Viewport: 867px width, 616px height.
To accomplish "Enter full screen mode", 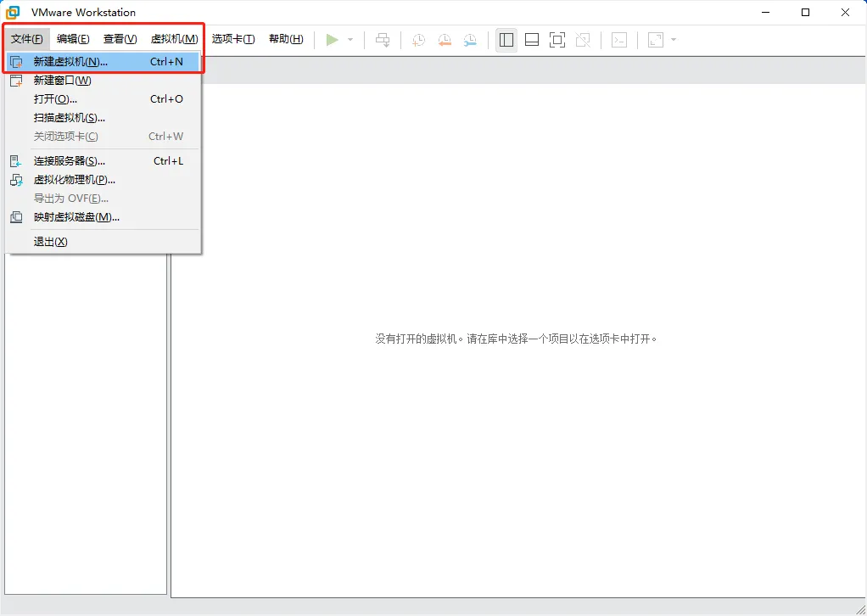I will point(556,39).
